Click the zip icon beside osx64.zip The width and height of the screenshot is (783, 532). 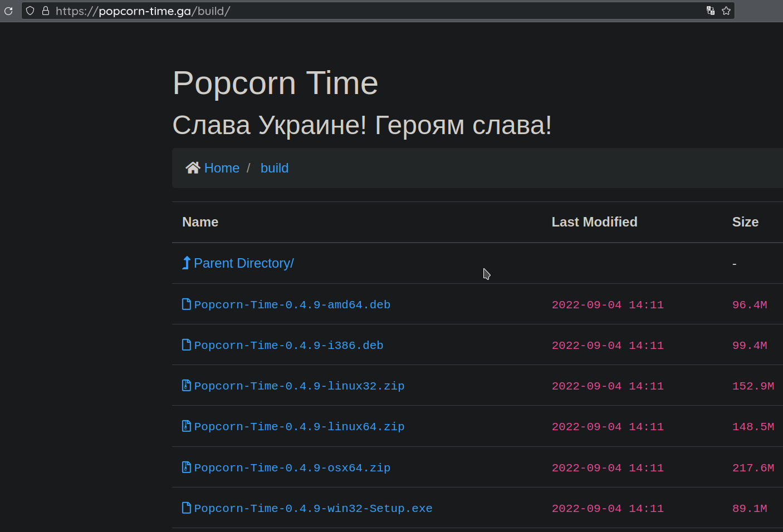(x=187, y=467)
